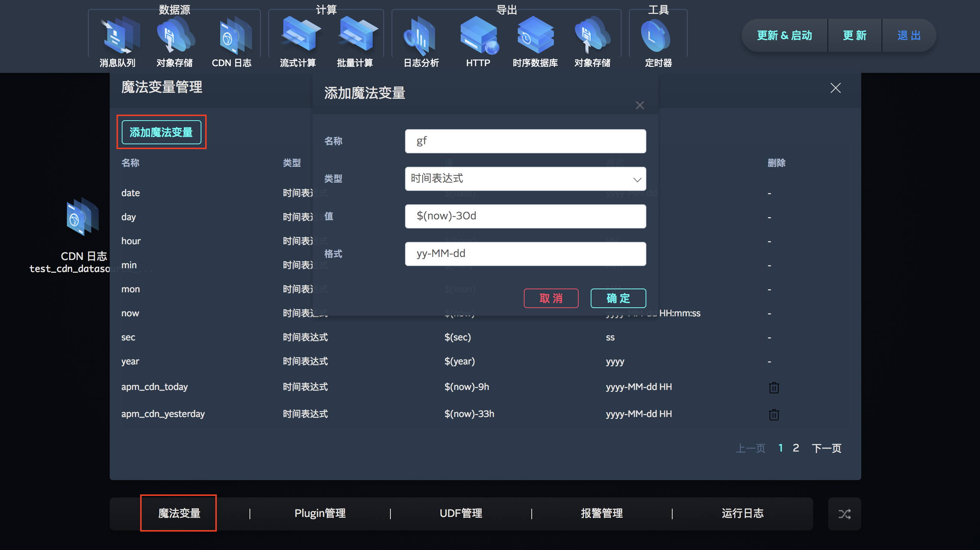980x550 pixels.
Task: Go to page 2
Action: coord(795,448)
